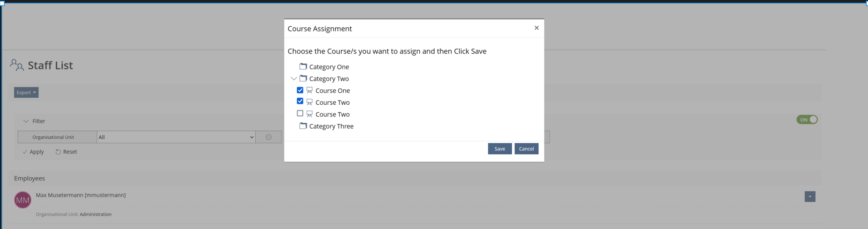This screenshot has width=868, height=229.
Task: Collapse the Filter section chevron
Action: click(x=26, y=121)
